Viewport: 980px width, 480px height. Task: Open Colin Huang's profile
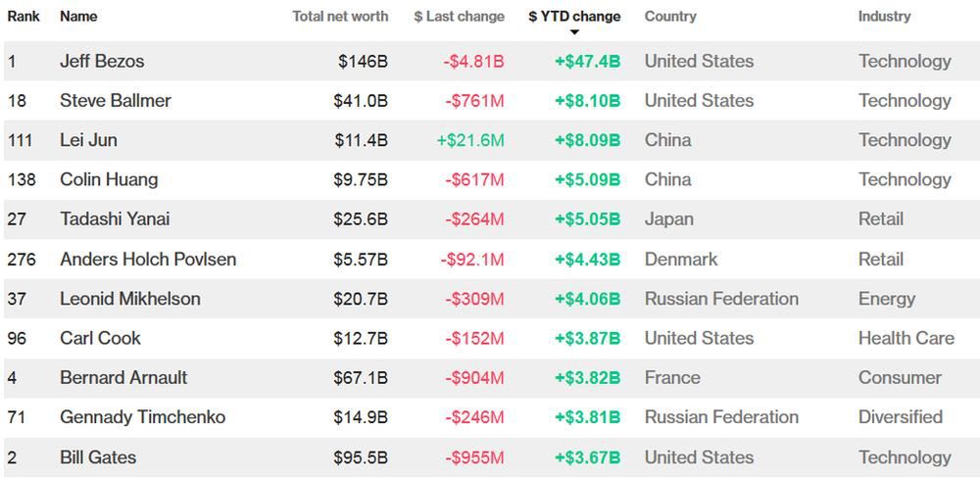(109, 179)
